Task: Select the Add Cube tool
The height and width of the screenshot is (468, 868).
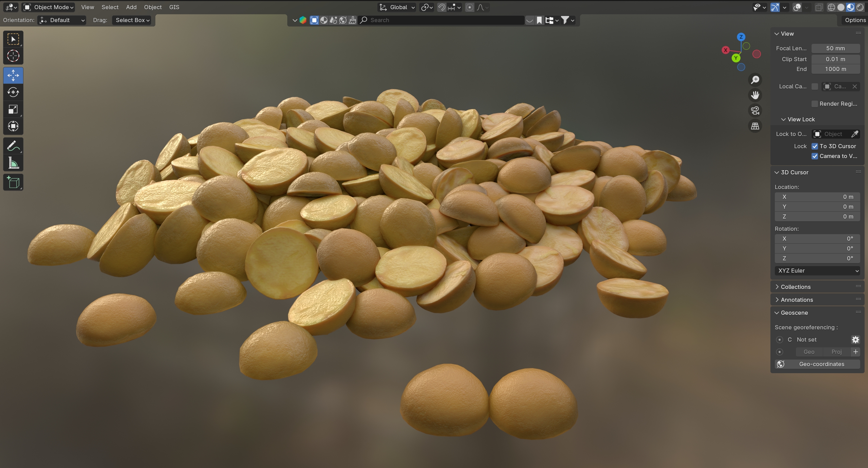Action: tap(13, 183)
